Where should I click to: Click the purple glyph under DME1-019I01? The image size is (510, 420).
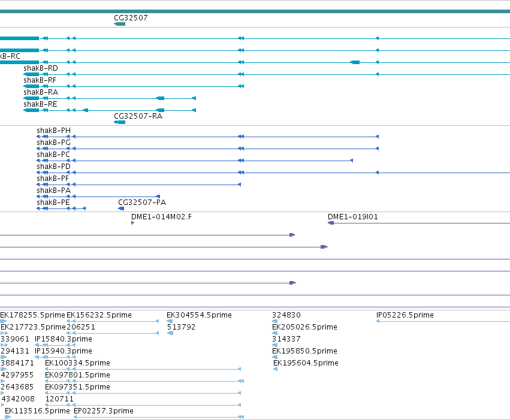coord(331,223)
